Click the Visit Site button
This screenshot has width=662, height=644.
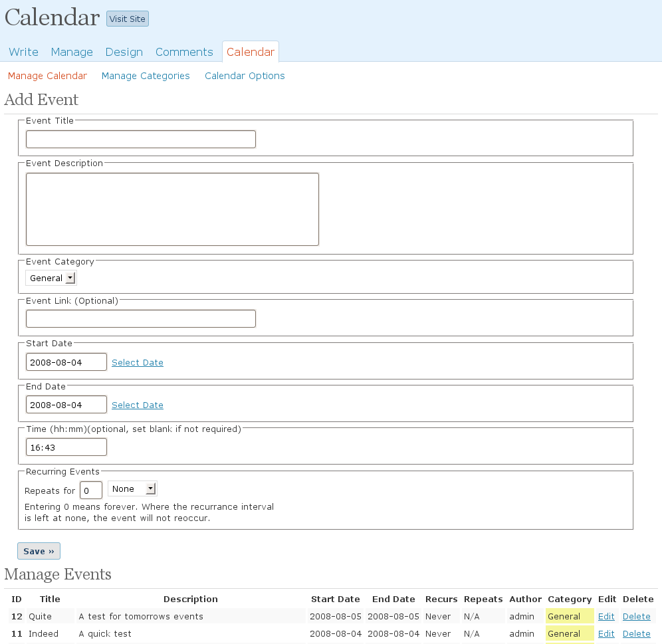click(x=127, y=19)
